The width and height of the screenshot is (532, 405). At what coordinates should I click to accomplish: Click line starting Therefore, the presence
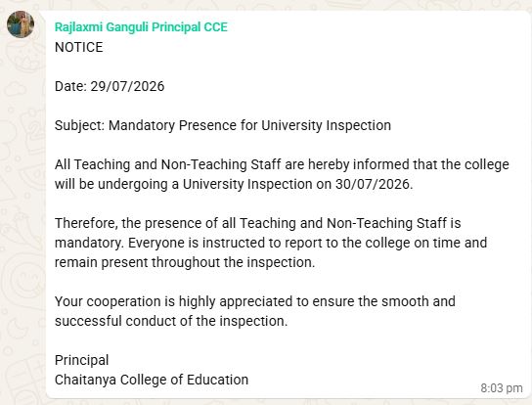(x=257, y=223)
